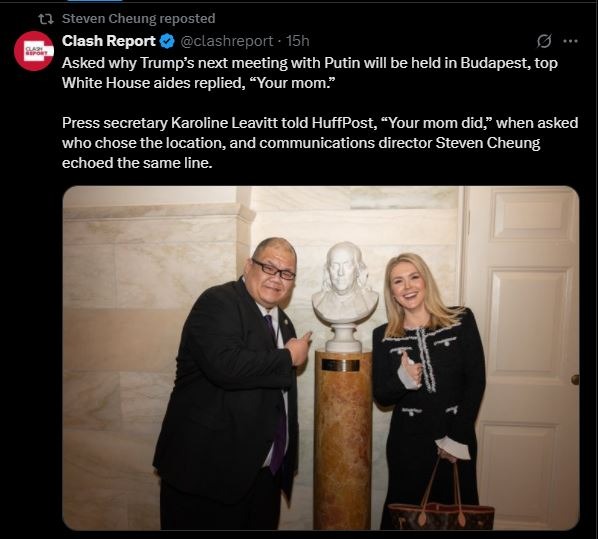Open the @clashreport handle link
The width and height of the screenshot is (598, 539).
[227, 41]
